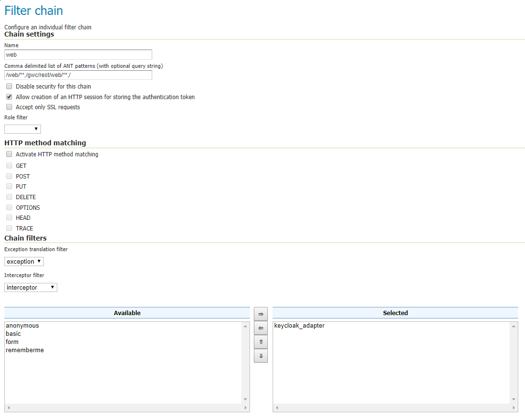Uncheck Allow creation of an HTTP session

[9, 96]
